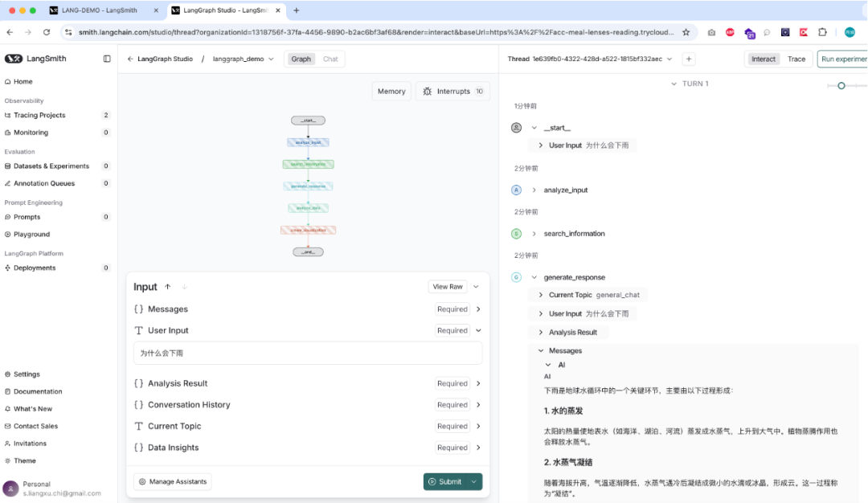Switch to Graph view

point(301,59)
